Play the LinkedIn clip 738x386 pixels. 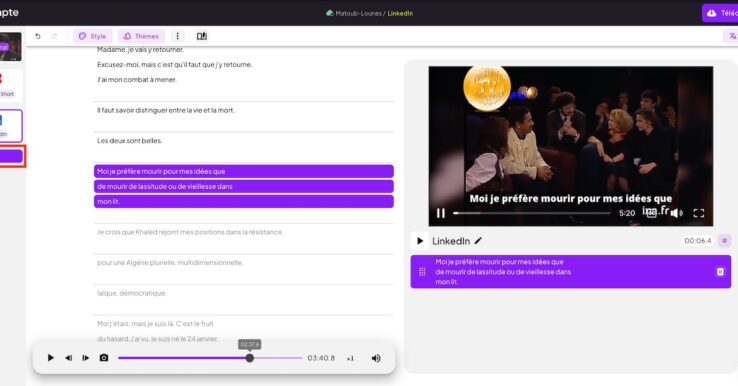tap(420, 241)
